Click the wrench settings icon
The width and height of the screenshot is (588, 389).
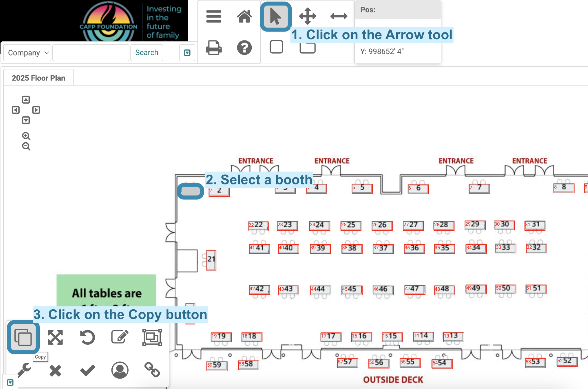24,370
